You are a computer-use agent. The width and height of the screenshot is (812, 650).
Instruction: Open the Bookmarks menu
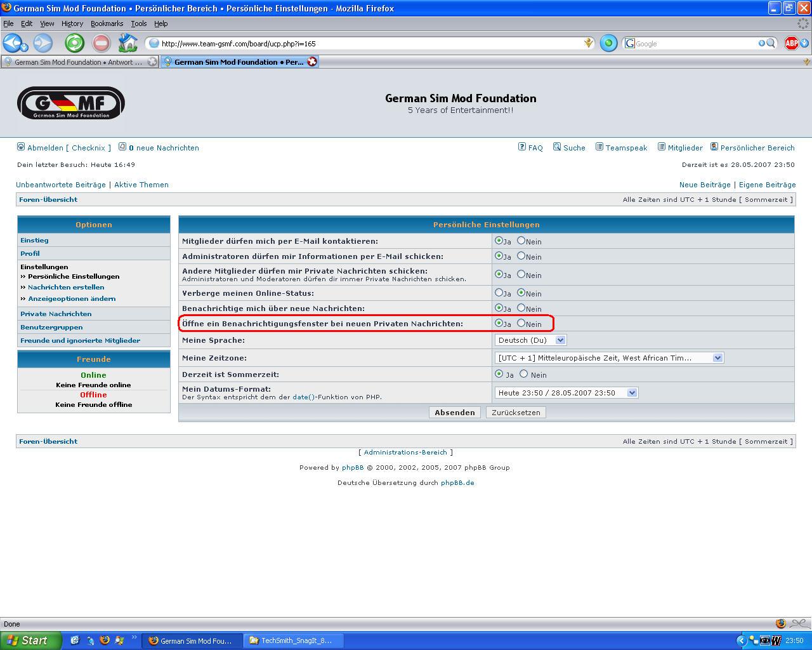[x=107, y=23]
